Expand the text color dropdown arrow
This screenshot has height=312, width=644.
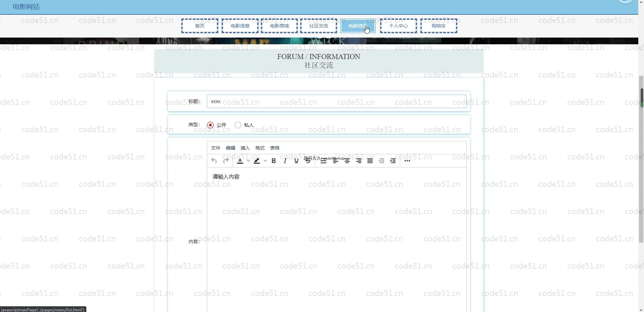[248, 161]
